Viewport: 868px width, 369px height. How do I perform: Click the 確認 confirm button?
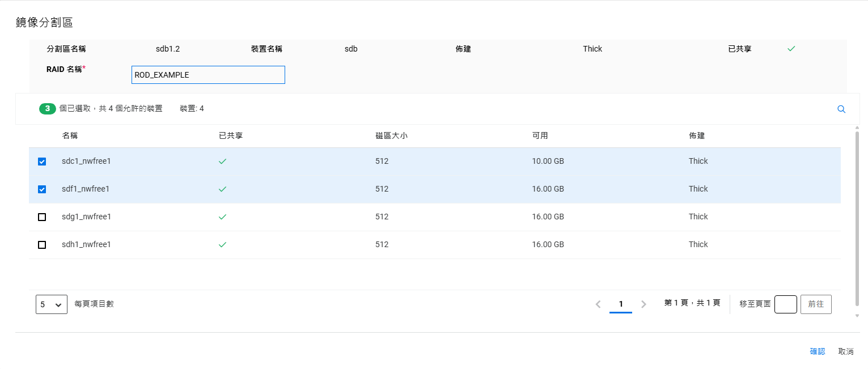pos(818,351)
